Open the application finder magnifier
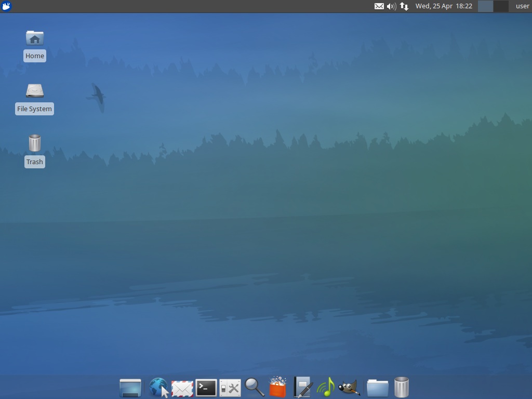 click(254, 387)
